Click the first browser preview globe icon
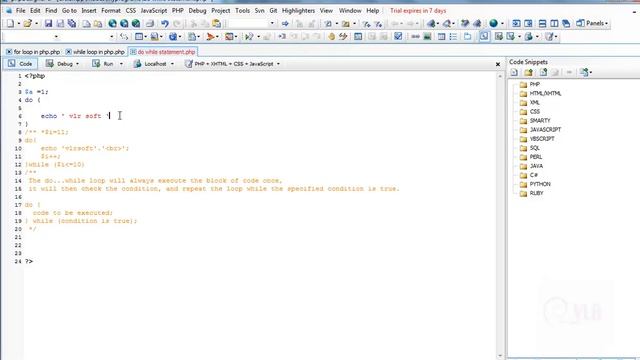 click(x=112, y=24)
